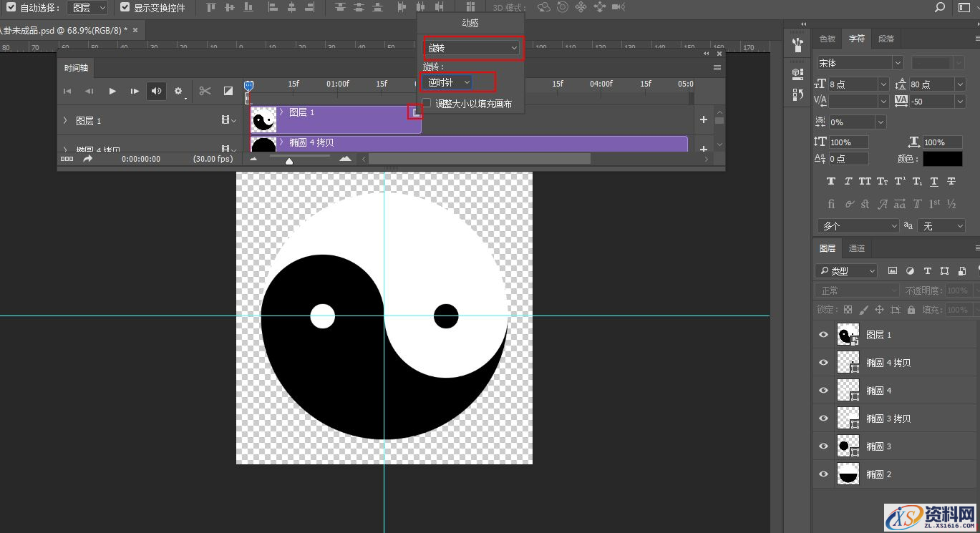980x533 pixels.
Task: Check the 调整大小以填充画布 checkbox
Action: 426,102
